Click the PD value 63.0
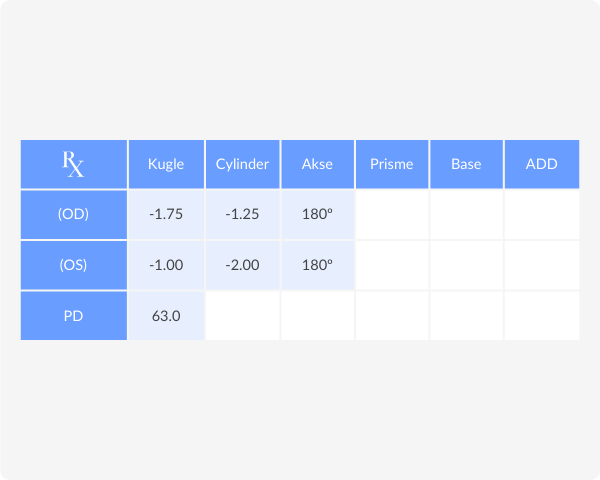 (x=166, y=316)
